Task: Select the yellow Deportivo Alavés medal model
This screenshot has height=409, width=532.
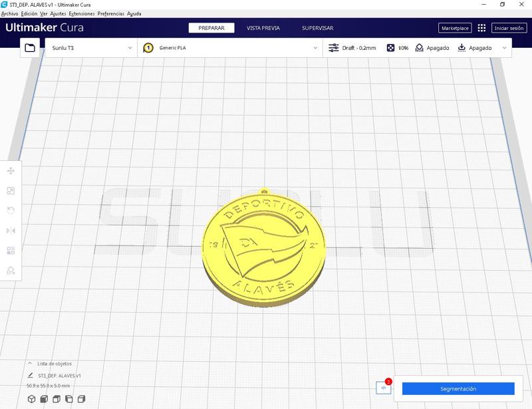Action: pos(263,249)
